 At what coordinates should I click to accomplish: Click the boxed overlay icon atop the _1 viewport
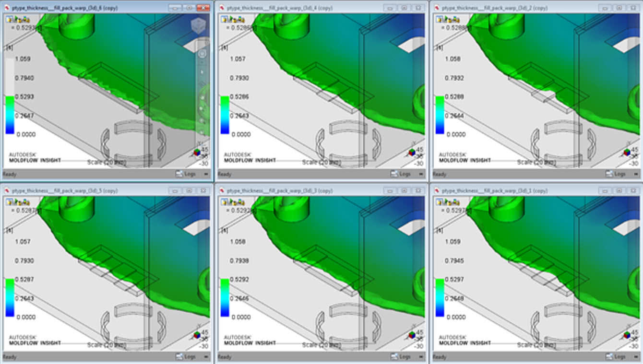click(x=439, y=201)
